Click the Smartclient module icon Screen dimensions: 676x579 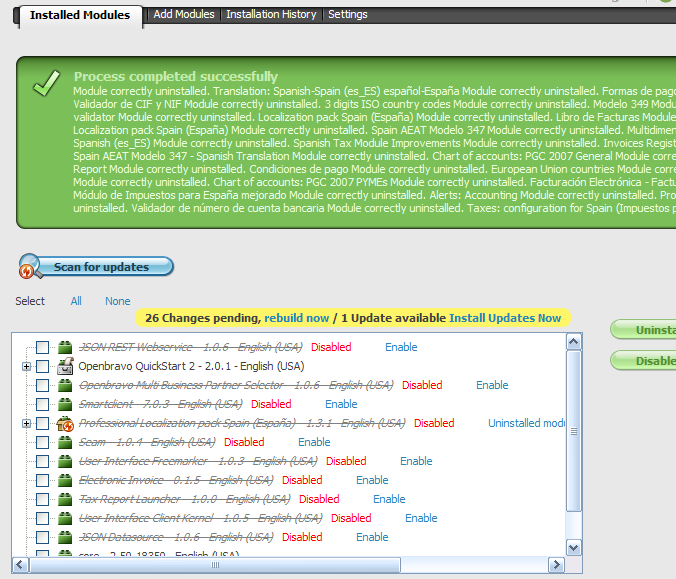click(65, 404)
